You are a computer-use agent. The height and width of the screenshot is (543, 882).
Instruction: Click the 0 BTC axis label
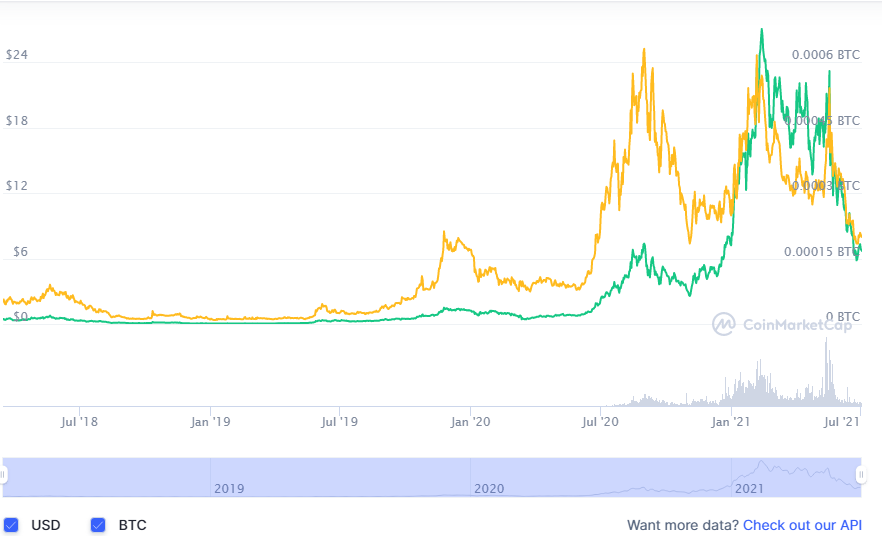843,317
